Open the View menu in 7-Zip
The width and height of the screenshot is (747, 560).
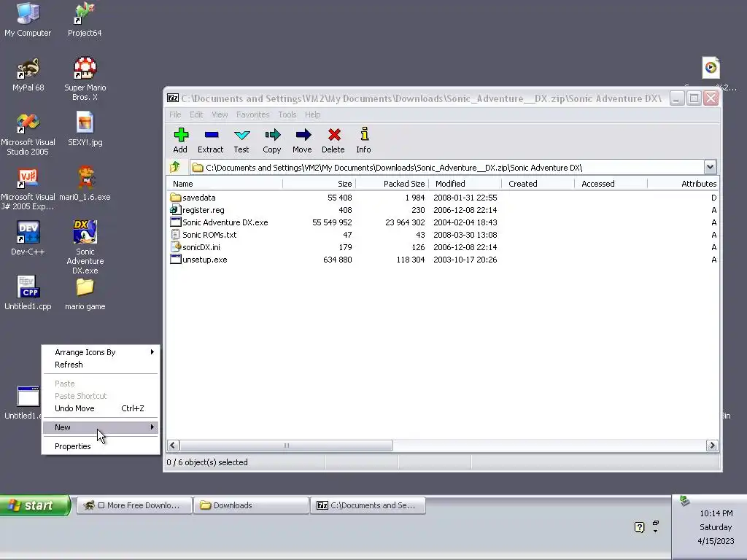point(220,114)
